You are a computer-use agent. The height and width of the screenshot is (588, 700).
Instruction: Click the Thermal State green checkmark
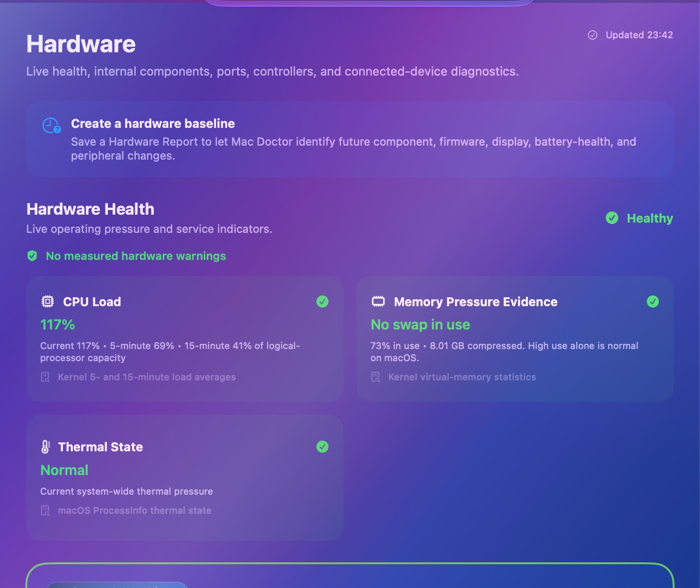(x=322, y=447)
